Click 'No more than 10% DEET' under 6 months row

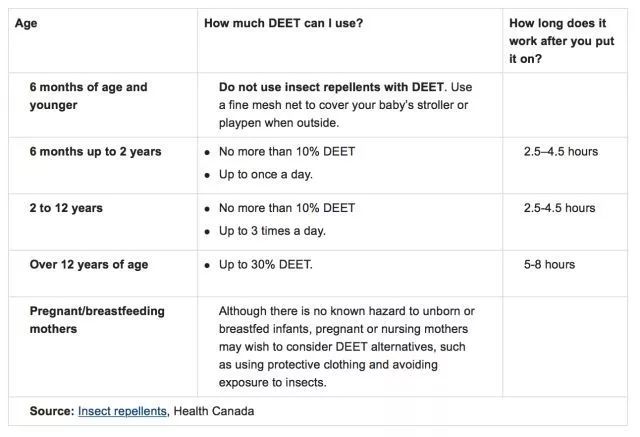287,152
